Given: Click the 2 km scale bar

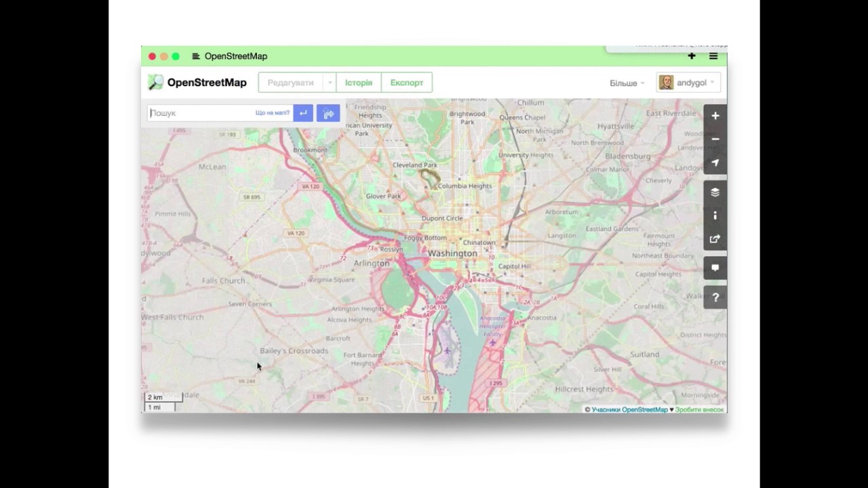Looking at the screenshot, I should point(163,397).
